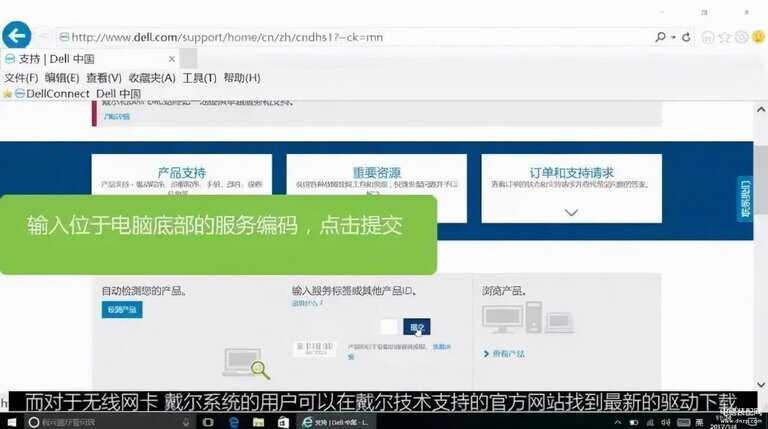The height and width of the screenshot is (429, 768).
Task: Expand 订单和支持请求 chevron arrow
Action: [572, 213]
